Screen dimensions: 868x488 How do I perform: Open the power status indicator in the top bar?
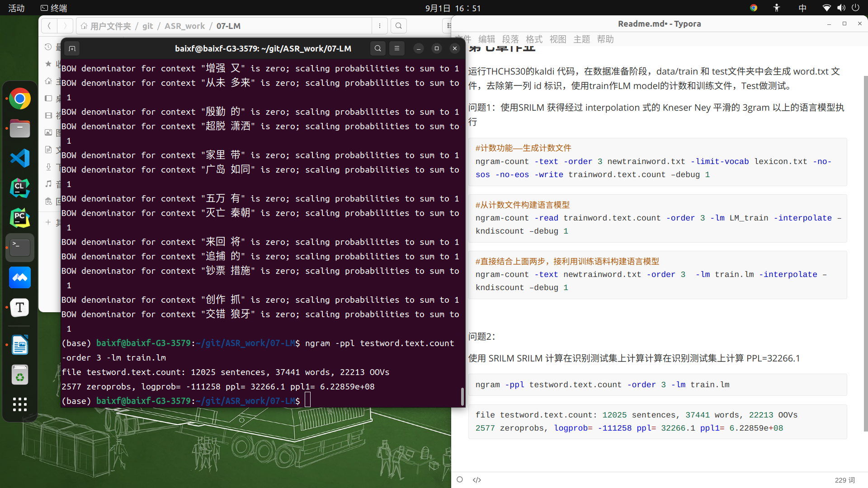point(855,8)
